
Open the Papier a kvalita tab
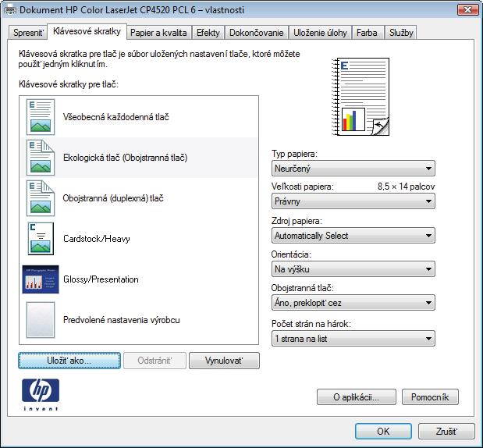click(x=158, y=33)
